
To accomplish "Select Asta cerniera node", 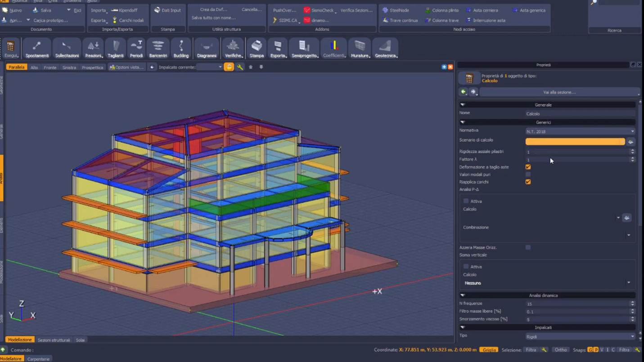I will tap(482, 10).
